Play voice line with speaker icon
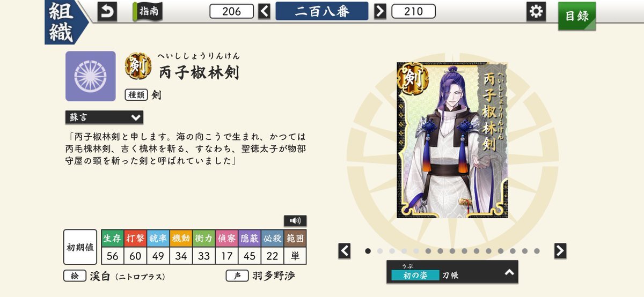Screen dimensions: 644x297 295,220
